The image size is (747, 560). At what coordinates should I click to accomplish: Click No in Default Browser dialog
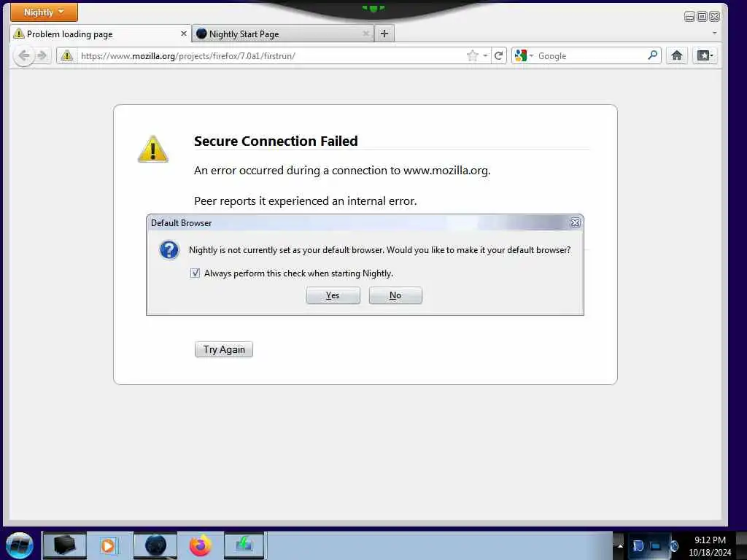[x=395, y=295]
